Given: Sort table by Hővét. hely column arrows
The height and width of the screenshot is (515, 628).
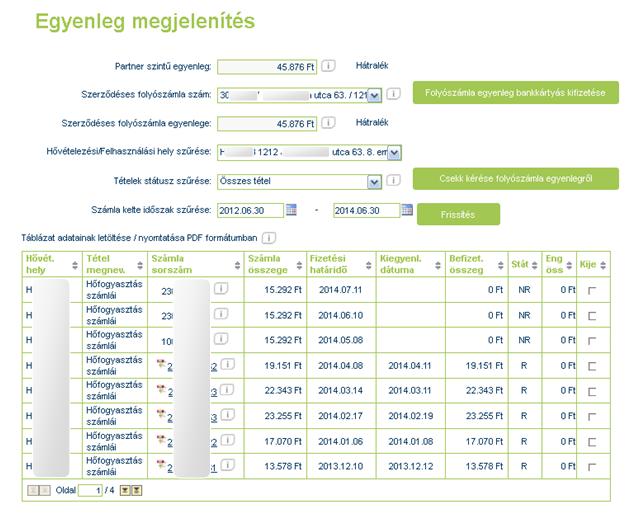Looking at the screenshot, I should coord(75,265).
